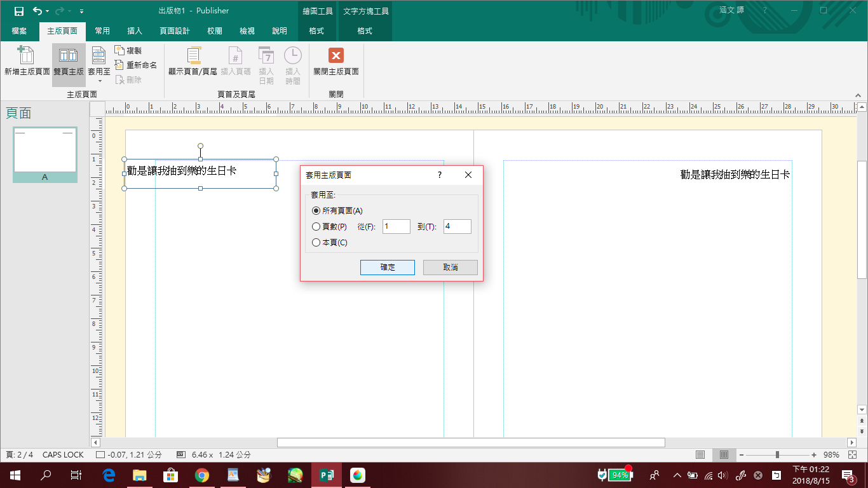Open the 檔案 menu tab
This screenshot has width=868, height=488.
(x=19, y=31)
